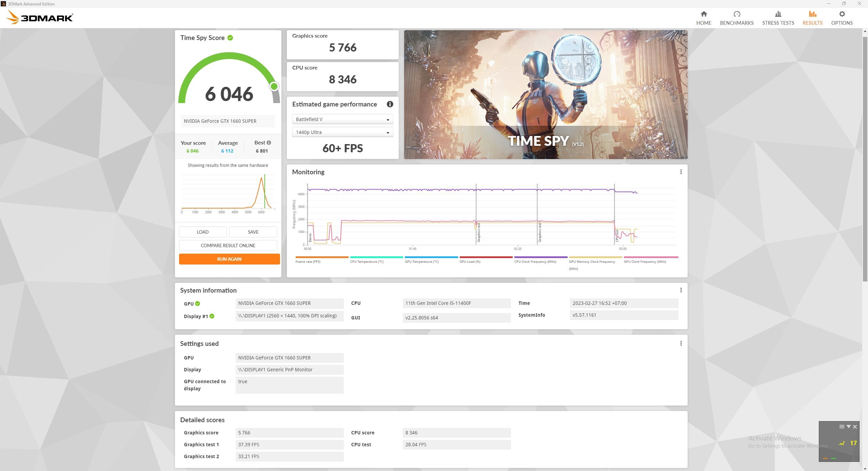Open the Options gear icon
868x471 pixels.
[842, 14]
